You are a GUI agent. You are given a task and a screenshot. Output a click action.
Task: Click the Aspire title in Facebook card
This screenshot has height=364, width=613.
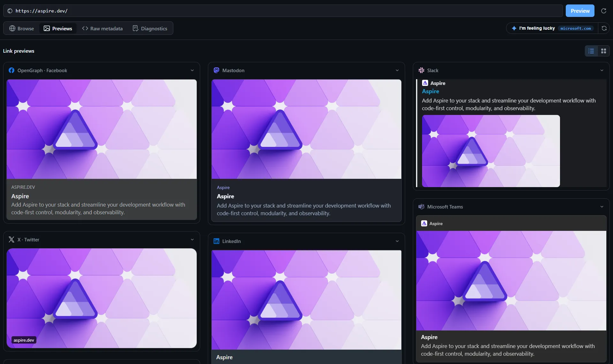tap(20, 196)
